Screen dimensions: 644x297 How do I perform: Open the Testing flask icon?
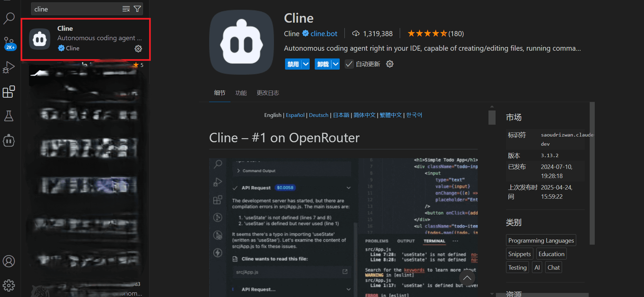click(9, 116)
